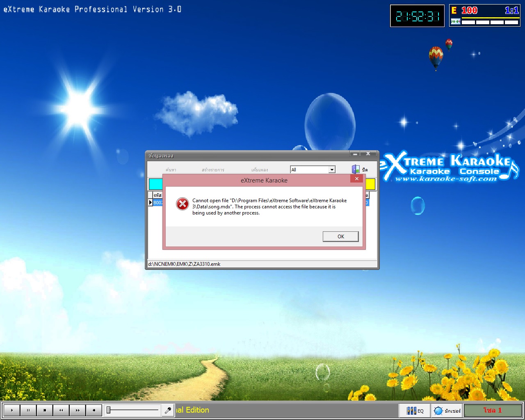
Task: Click the yellow color box
Action: pyautogui.click(x=370, y=184)
